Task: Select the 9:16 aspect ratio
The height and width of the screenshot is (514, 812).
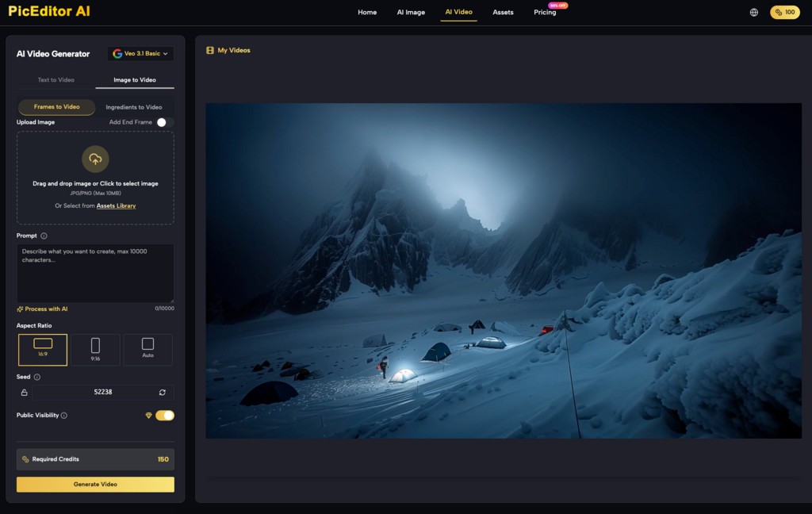Action: 95,349
